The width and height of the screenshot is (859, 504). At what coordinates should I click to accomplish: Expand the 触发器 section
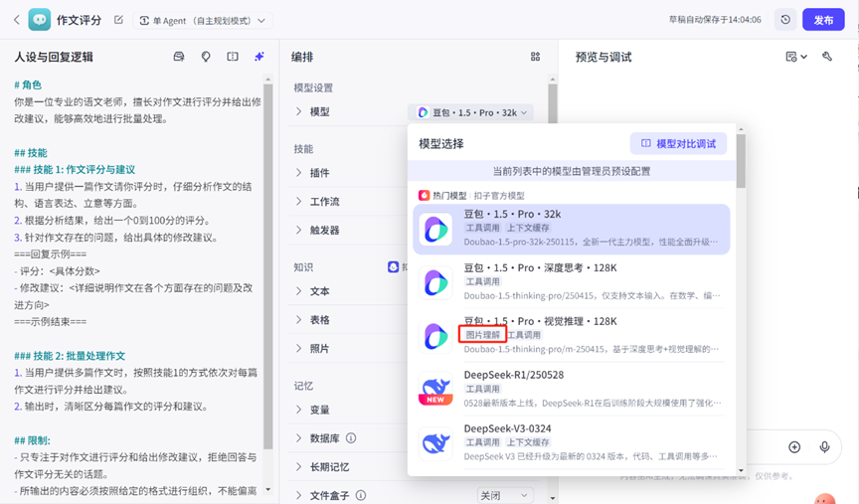pyautogui.click(x=298, y=230)
